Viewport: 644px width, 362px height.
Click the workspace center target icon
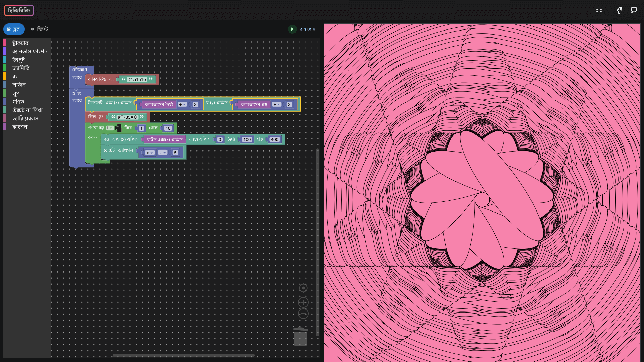coord(303,288)
